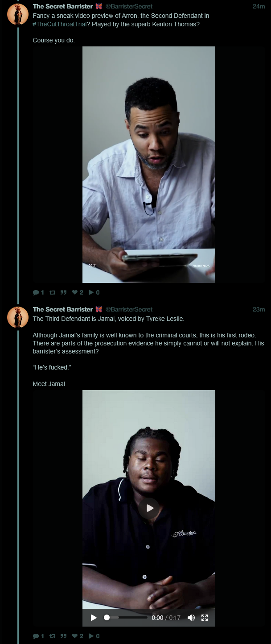
Task: Mute the Jamal video via the speaker icon
Action: [191, 618]
